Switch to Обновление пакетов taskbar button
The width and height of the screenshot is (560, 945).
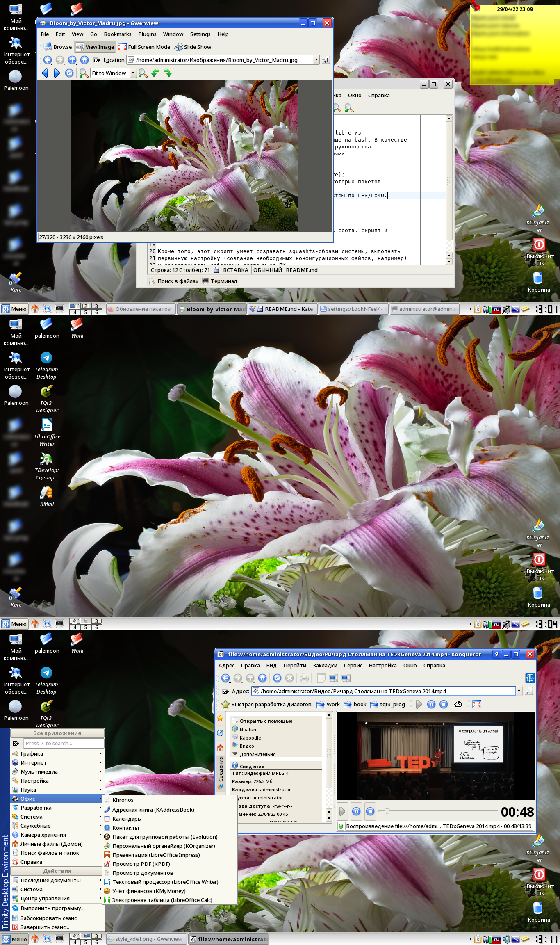point(141,309)
